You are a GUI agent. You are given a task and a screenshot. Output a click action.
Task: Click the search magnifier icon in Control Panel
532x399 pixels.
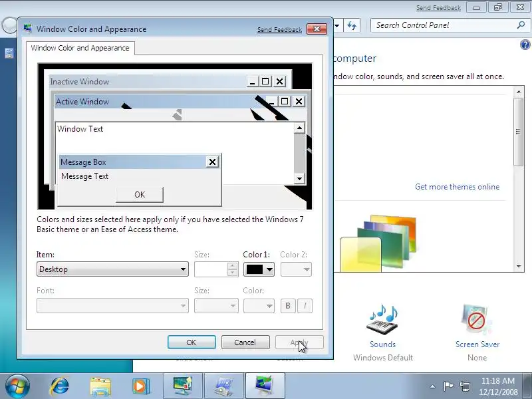(521, 25)
